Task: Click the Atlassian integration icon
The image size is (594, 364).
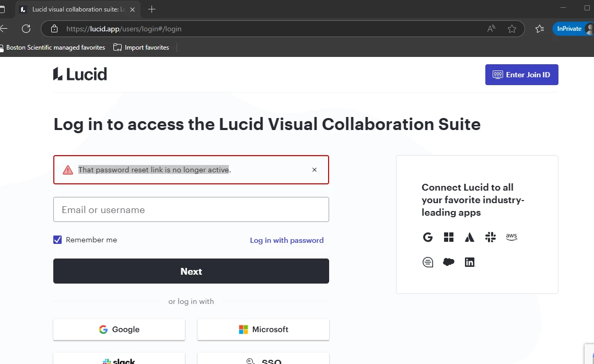Action: pyautogui.click(x=469, y=237)
